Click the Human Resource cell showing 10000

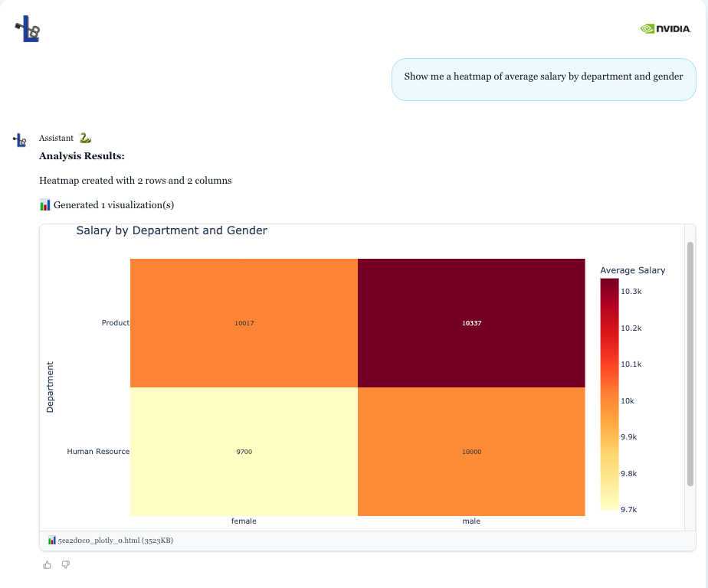[x=471, y=451]
